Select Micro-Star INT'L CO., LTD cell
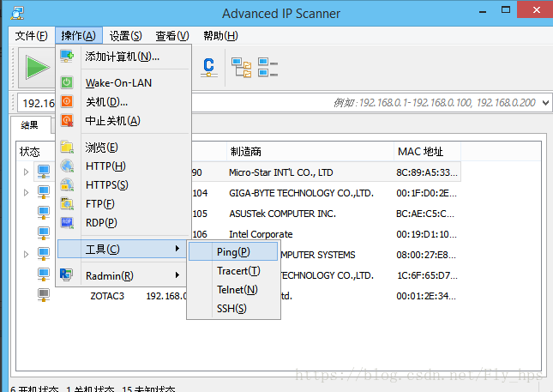Viewport: 553px width, 392px height. (280, 172)
